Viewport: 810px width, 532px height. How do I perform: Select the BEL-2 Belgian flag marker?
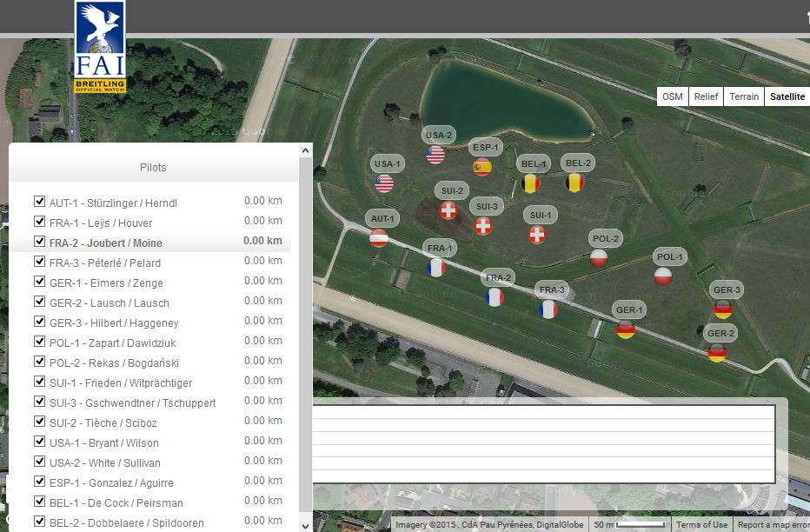[574, 183]
